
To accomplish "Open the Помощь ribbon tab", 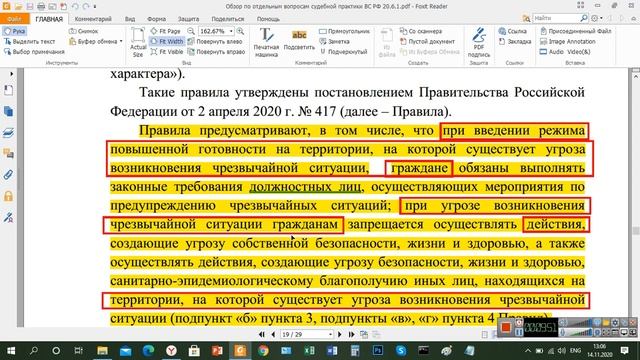I will [268, 19].
